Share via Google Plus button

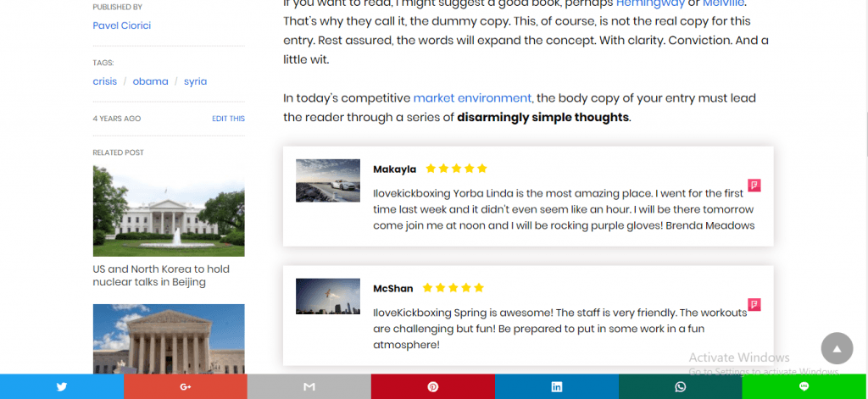coord(186,387)
